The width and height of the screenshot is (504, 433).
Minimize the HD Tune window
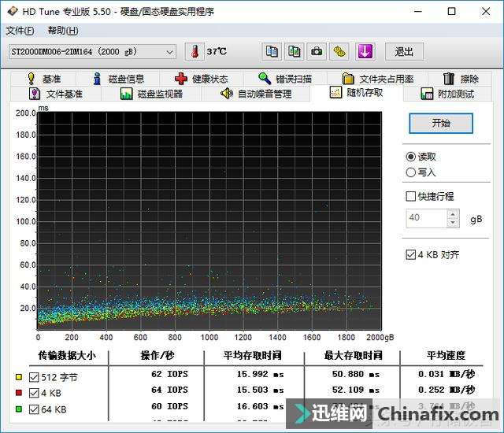tap(418, 12)
